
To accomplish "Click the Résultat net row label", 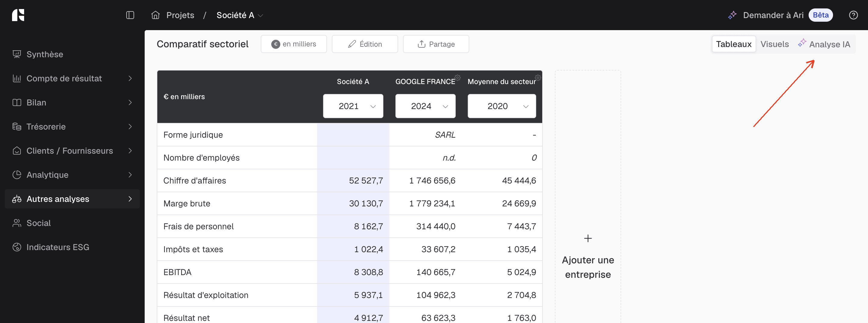I will coord(186,318).
